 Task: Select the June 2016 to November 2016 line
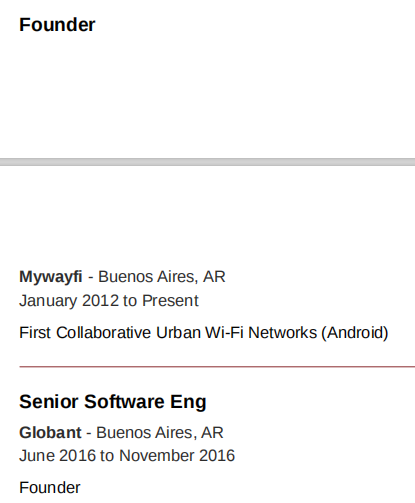click(x=127, y=456)
